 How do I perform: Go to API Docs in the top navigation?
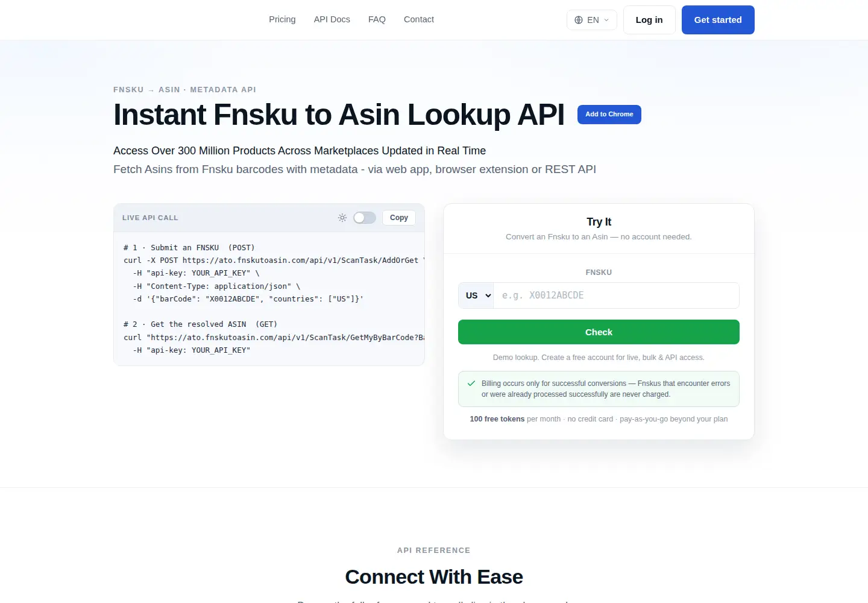[x=332, y=19]
